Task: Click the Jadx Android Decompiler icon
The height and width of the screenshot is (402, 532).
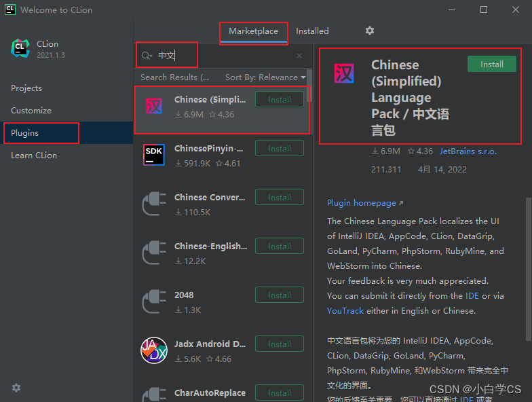Action: 154,350
